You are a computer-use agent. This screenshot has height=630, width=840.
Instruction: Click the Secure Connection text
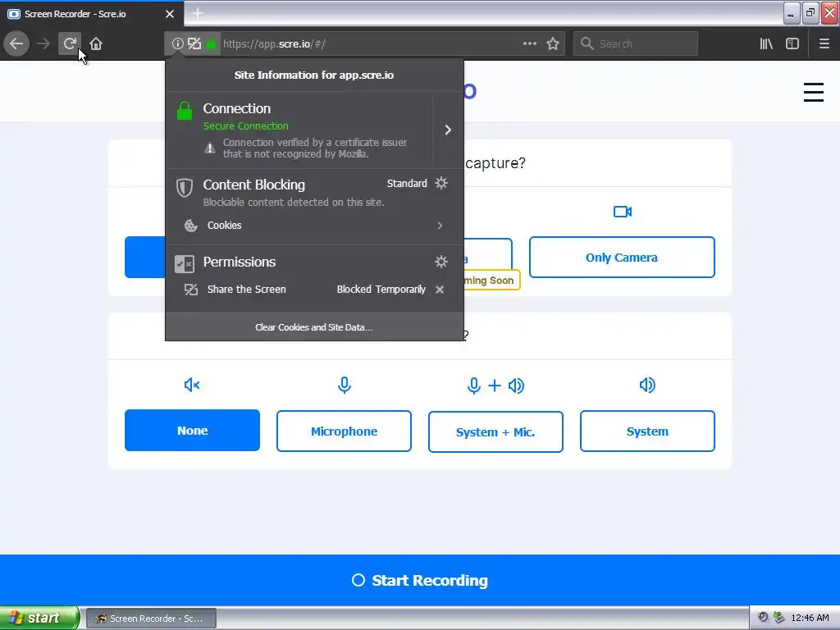click(x=246, y=126)
